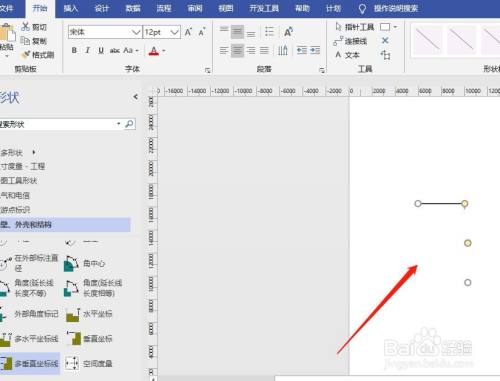Click the shapes search magnifier icon

click(x=129, y=124)
